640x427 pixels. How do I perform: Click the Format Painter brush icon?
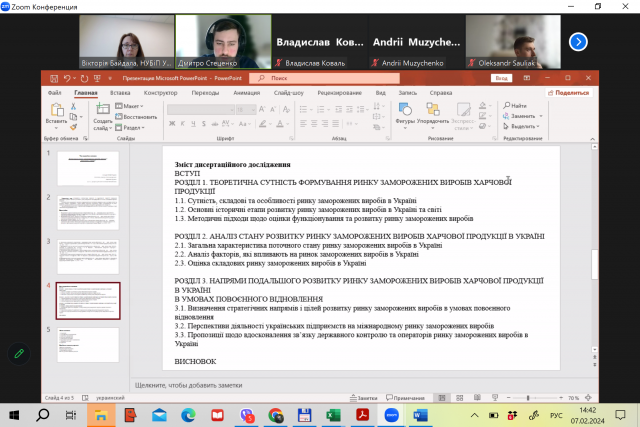(73, 127)
